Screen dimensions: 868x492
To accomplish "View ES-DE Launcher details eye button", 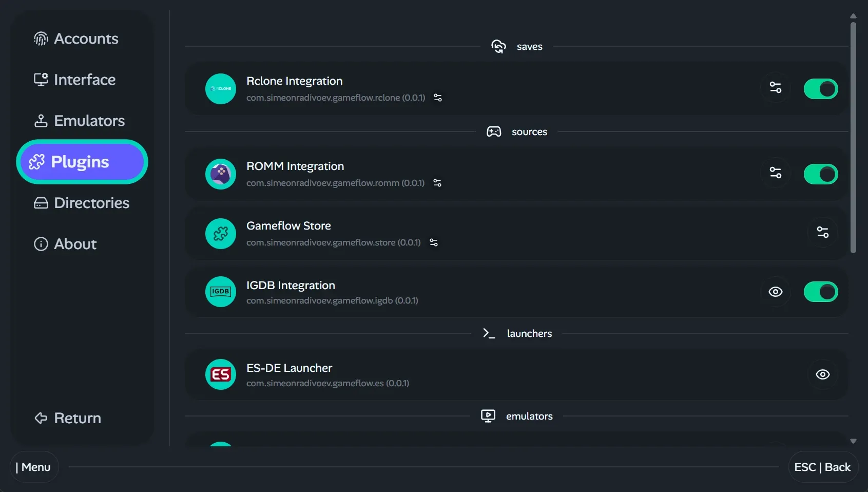I will click(x=823, y=374).
